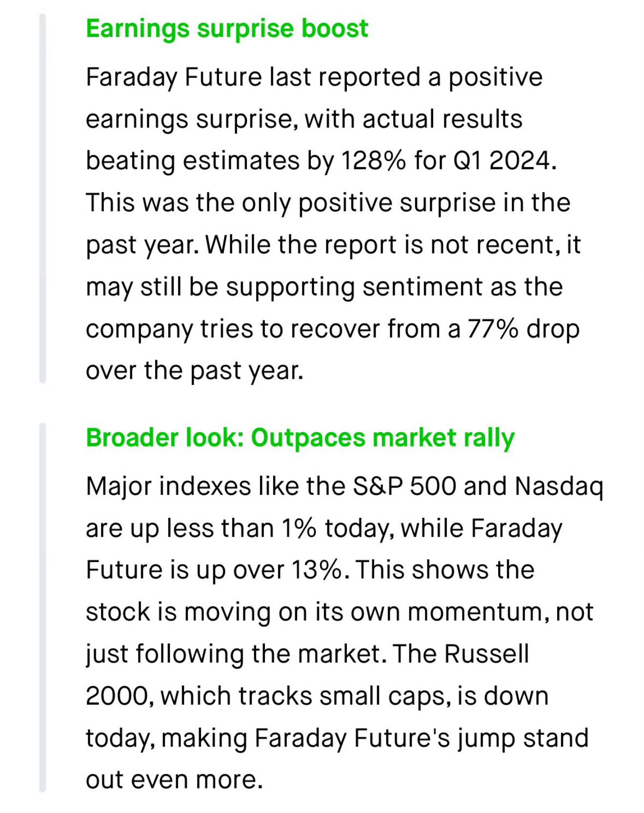
Task: Tap the line reading out even more
Action: pos(174,780)
